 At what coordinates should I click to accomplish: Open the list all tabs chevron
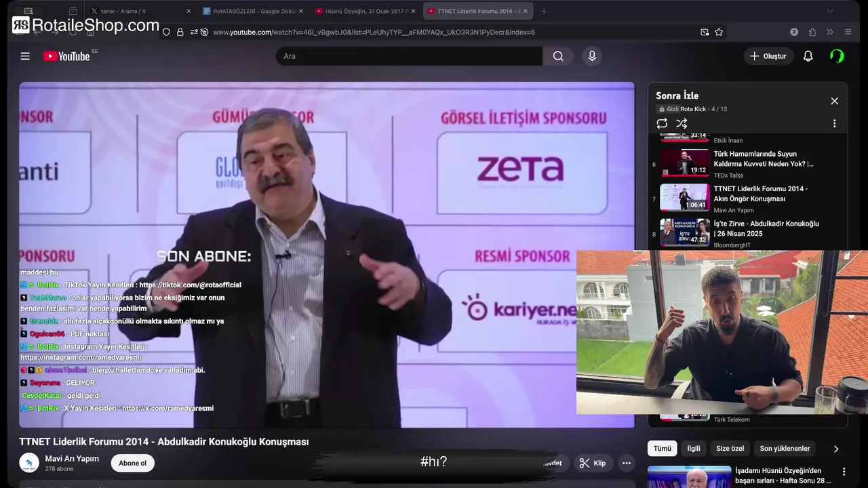(830, 11)
